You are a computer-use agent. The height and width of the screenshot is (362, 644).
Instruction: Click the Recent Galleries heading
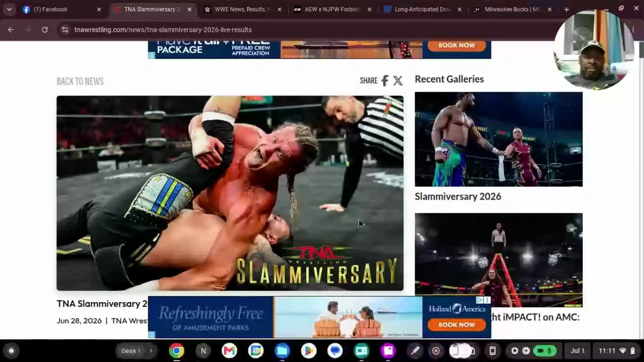click(449, 79)
